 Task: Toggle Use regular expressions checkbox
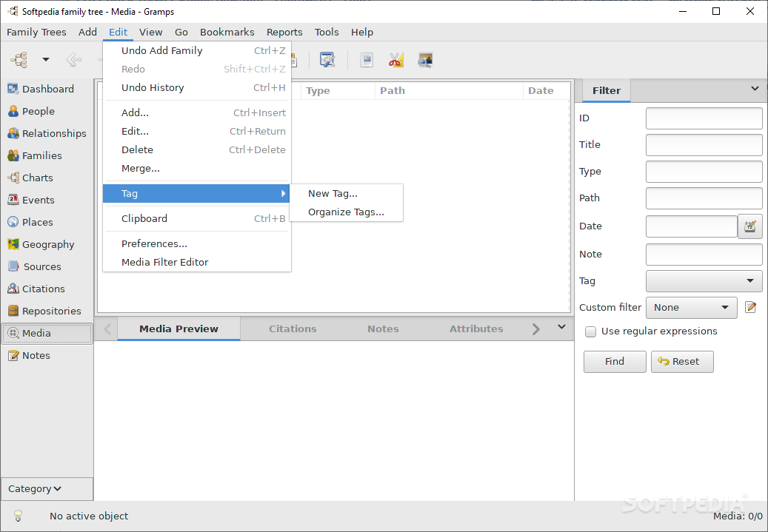(591, 331)
